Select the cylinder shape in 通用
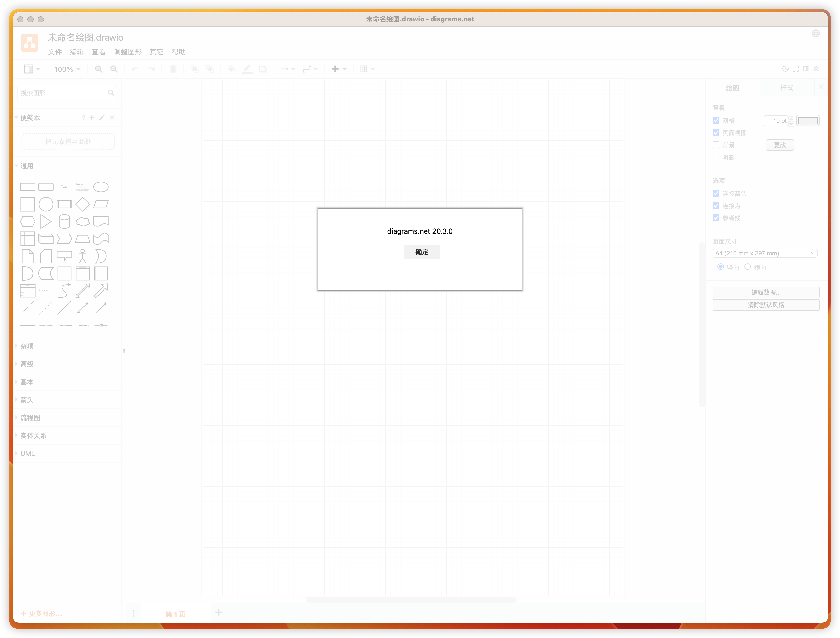Screen dimensions: 840x638 pyautogui.click(x=64, y=222)
